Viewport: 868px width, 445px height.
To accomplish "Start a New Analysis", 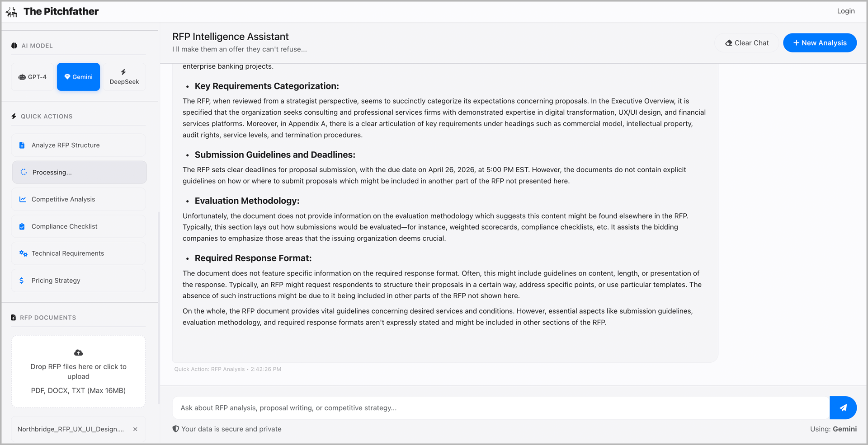I will coord(820,43).
